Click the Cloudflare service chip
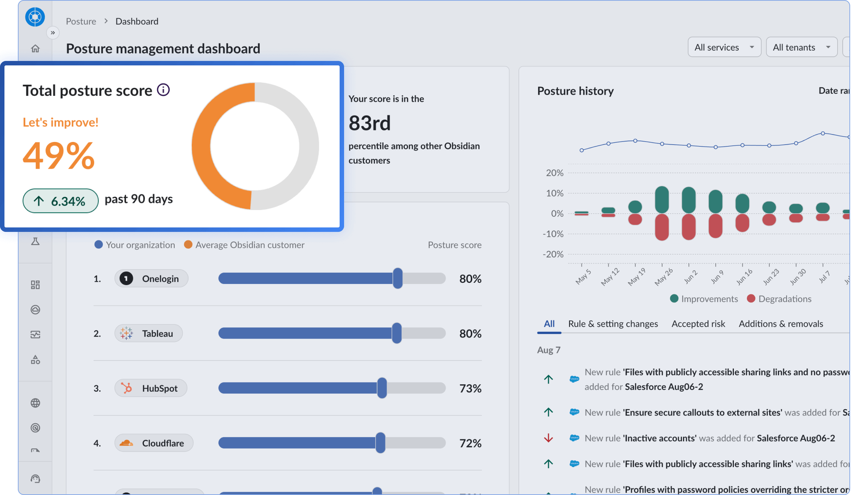Screen dimensions: 868x495 (x=154, y=443)
